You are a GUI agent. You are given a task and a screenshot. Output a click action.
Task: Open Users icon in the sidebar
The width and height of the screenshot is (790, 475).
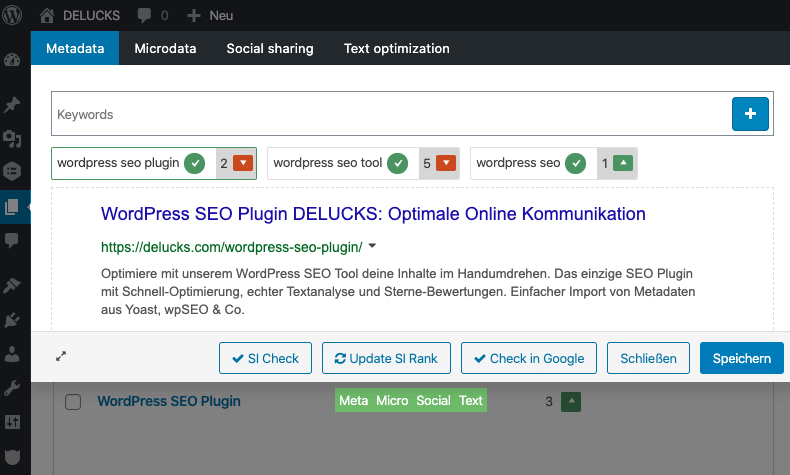click(x=13, y=353)
